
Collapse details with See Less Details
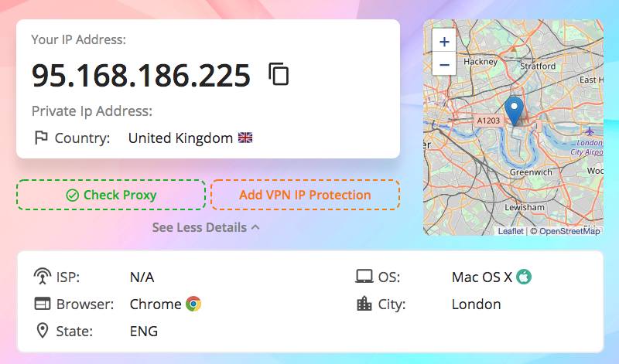tap(206, 227)
